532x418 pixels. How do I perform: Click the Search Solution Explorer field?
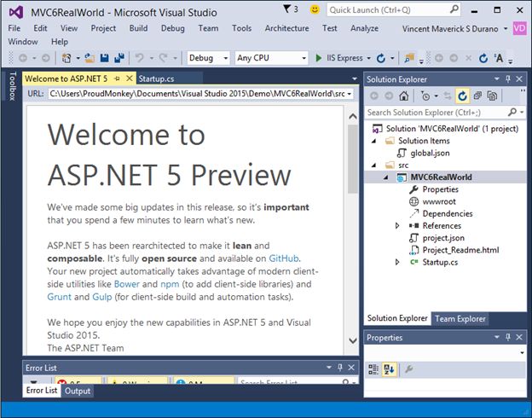[437, 113]
